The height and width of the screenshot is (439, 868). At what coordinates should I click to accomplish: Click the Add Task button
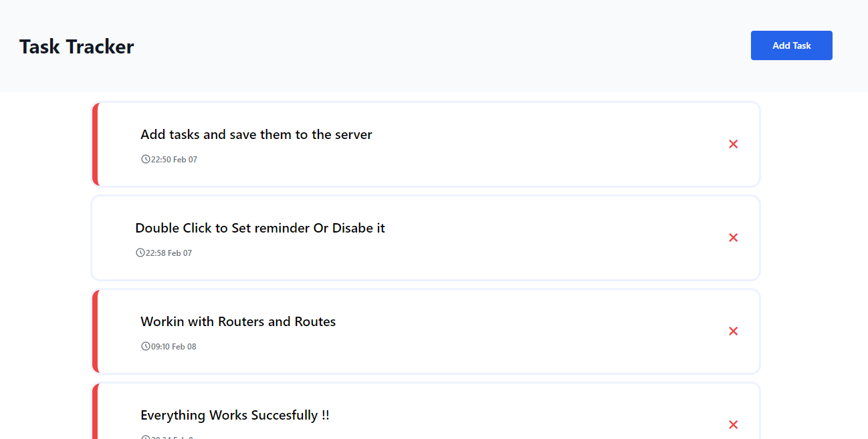pyautogui.click(x=792, y=45)
